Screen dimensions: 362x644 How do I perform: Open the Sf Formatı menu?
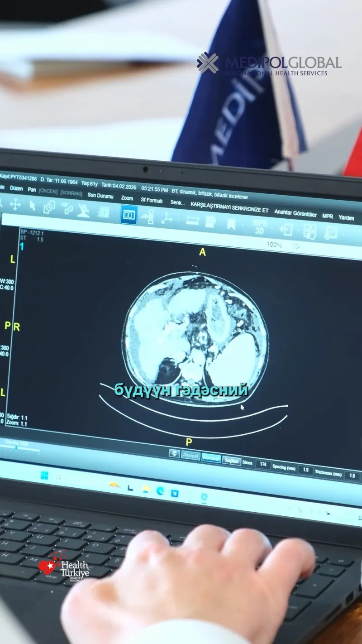click(152, 200)
